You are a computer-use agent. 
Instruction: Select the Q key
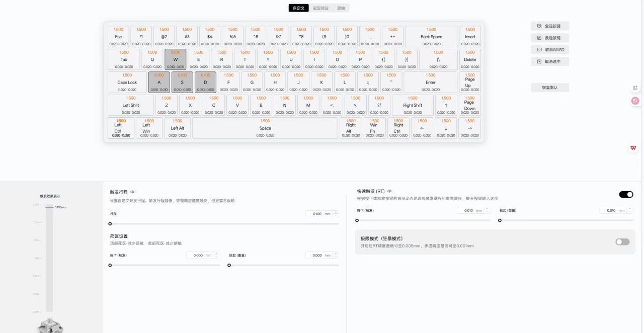coord(152,59)
